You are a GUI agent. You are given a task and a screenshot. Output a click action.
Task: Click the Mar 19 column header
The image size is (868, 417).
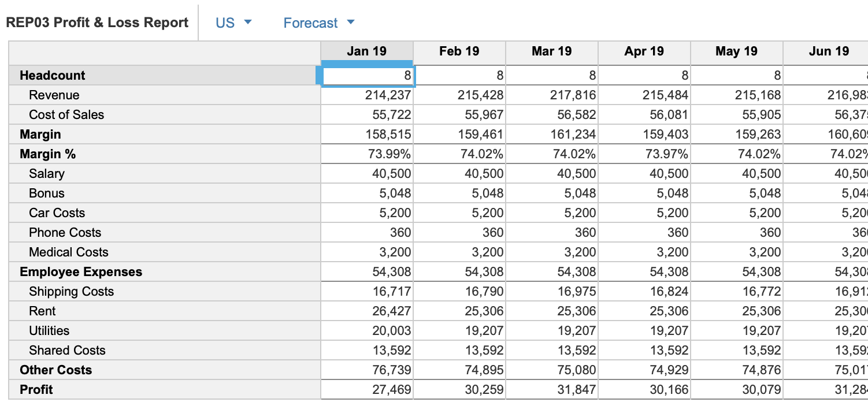552,51
